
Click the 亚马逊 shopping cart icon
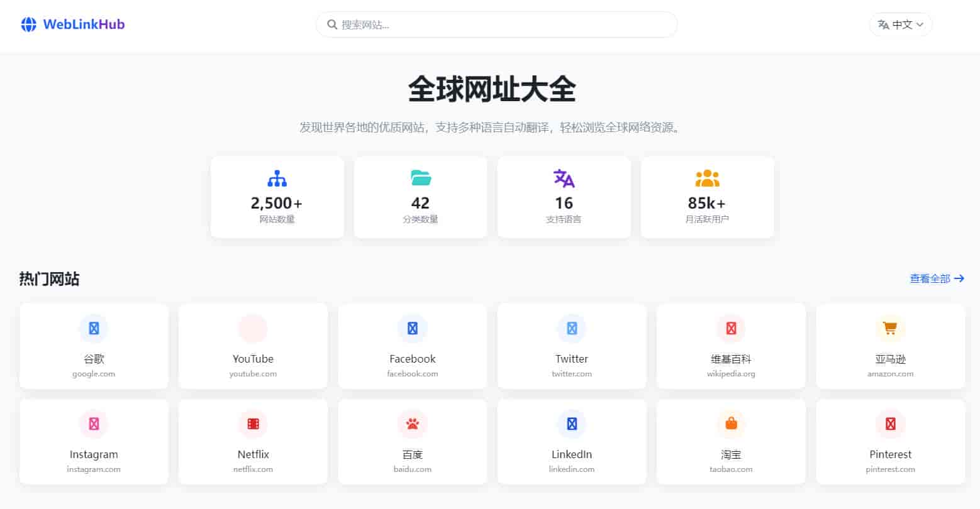pyautogui.click(x=890, y=328)
